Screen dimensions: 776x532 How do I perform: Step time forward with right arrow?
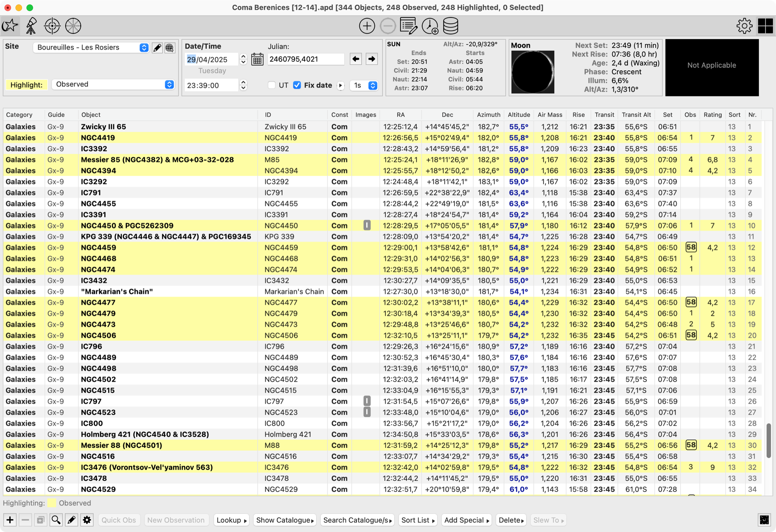point(372,59)
